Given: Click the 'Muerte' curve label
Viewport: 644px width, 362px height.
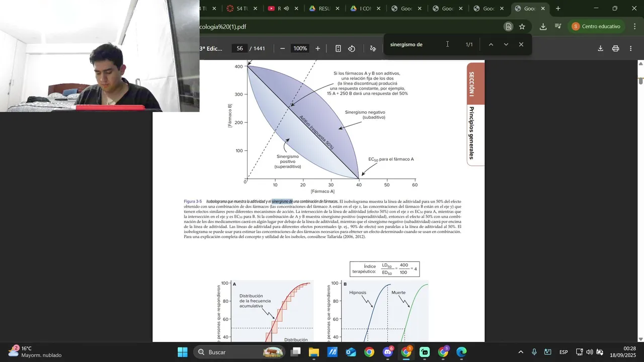Looking at the screenshot, I should point(398,293).
